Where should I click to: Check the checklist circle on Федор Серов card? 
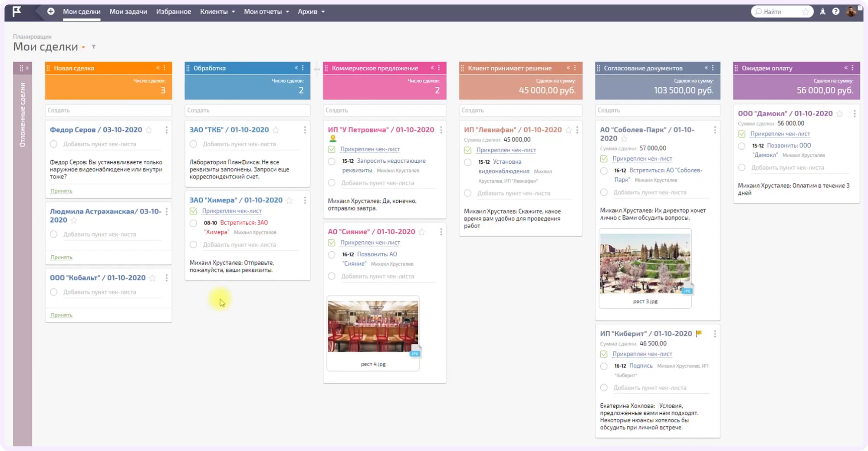pos(53,144)
